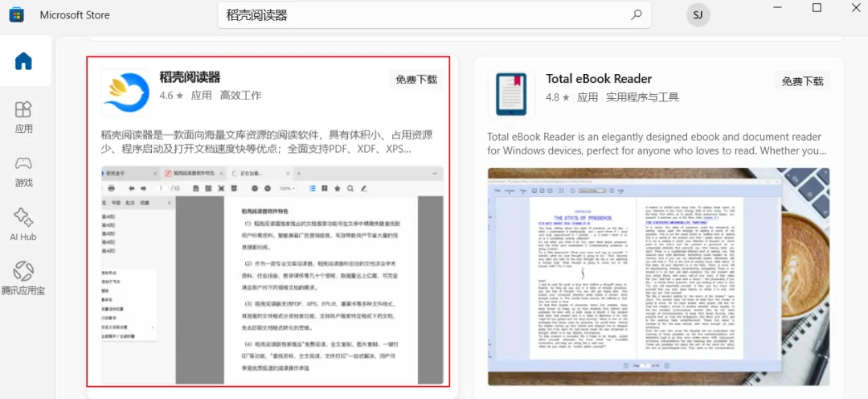Click the search magnifier icon
This screenshot has height=399, width=868.
[637, 15]
